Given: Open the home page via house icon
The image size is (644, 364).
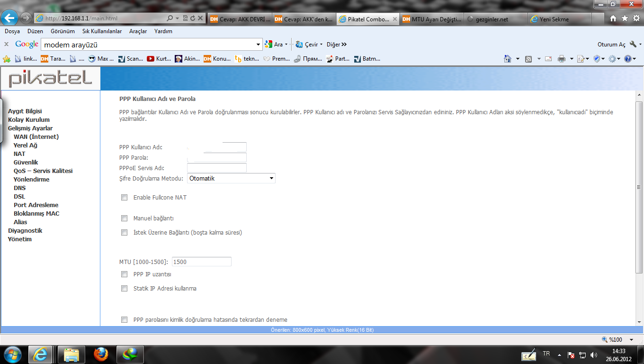Looking at the screenshot, I should [613, 18].
